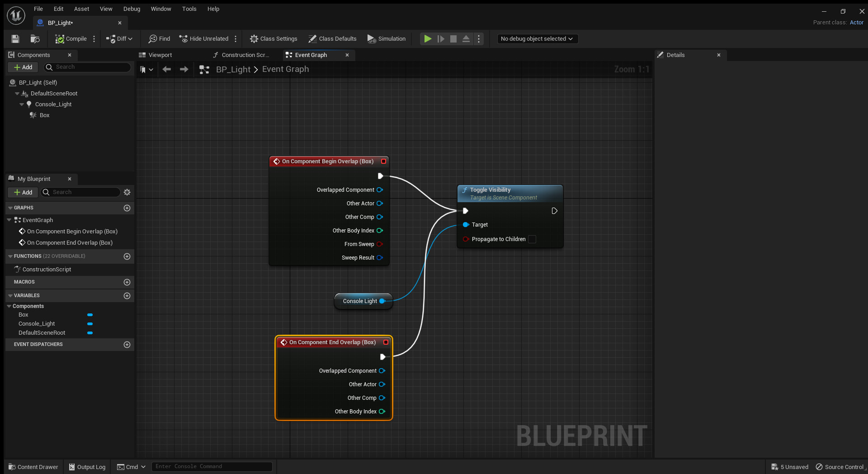This screenshot has height=474, width=868.
Task: Open the No debug object selected dropdown
Action: click(x=537, y=39)
